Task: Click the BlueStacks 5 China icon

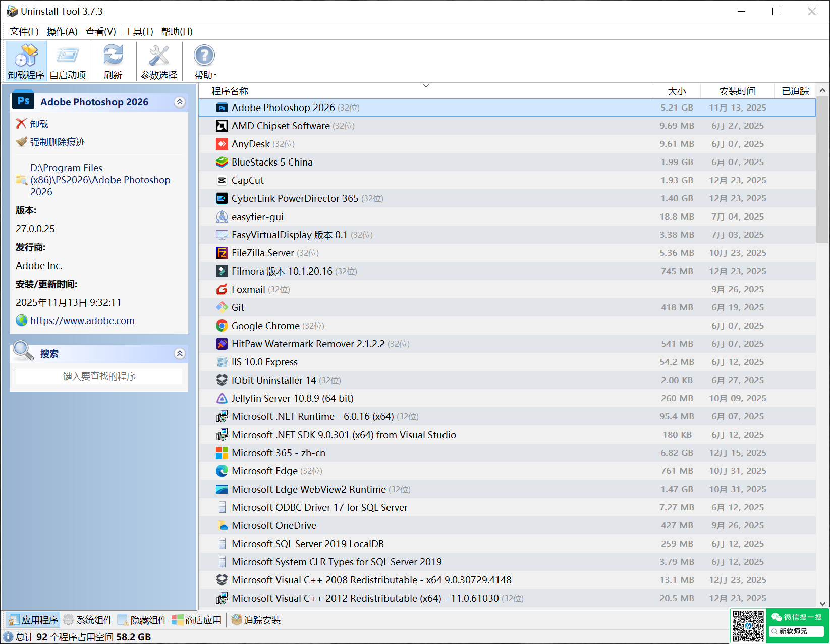Action: 222,162
